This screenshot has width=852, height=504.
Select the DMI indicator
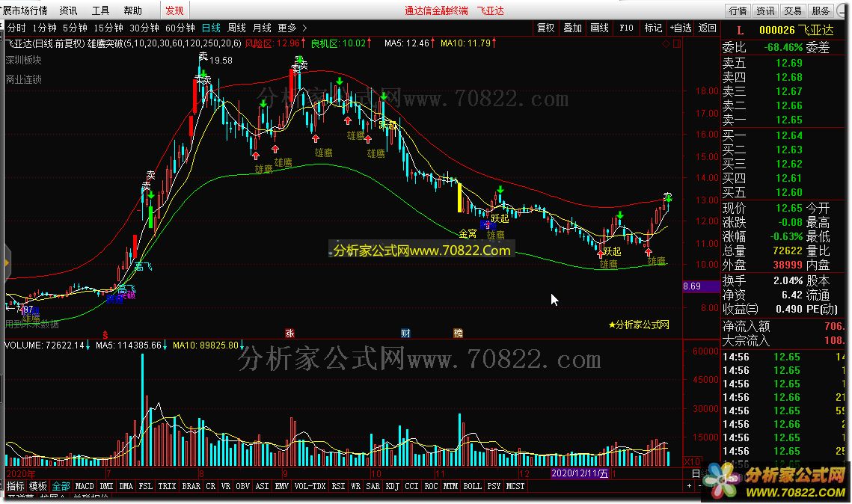pos(106,486)
